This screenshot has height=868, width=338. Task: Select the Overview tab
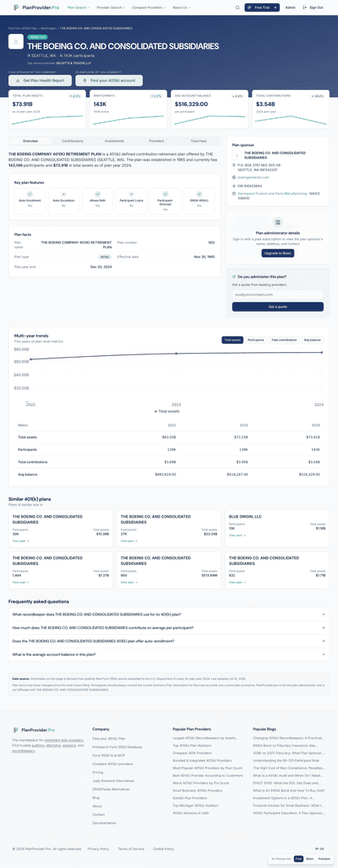31,141
